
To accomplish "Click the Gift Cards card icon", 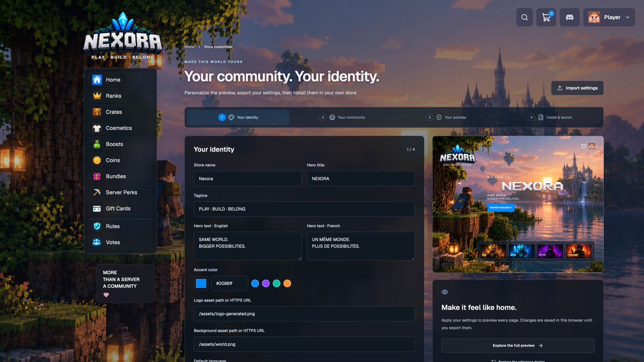I will pyautogui.click(x=97, y=208).
